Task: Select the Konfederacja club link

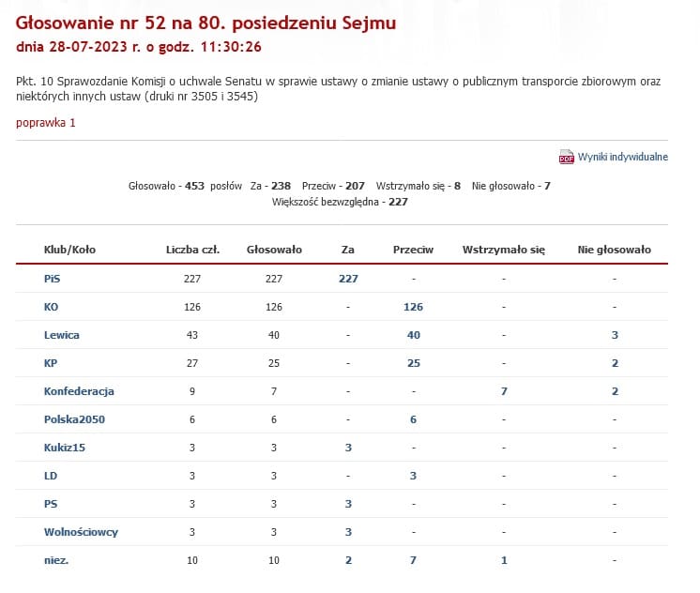Action: [x=79, y=391]
